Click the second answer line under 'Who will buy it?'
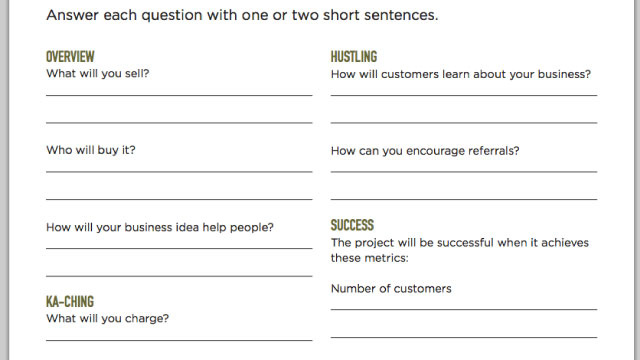 tap(179, 199)
